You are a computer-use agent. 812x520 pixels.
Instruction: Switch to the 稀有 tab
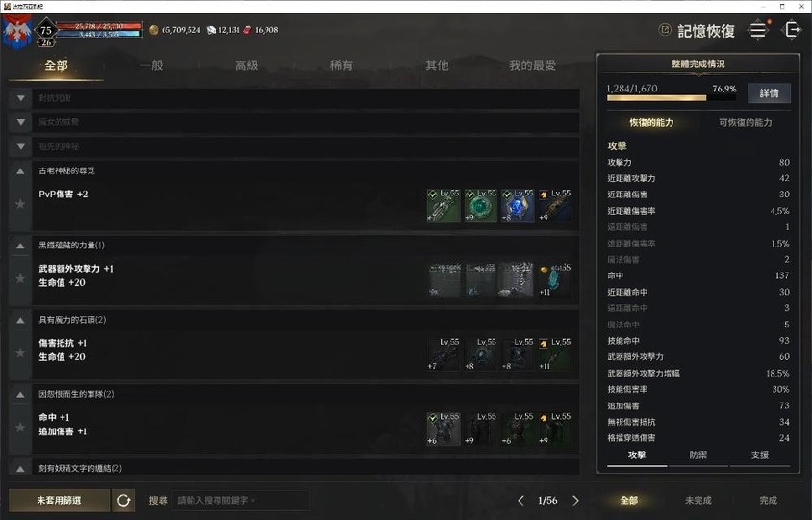coord(342,65)
